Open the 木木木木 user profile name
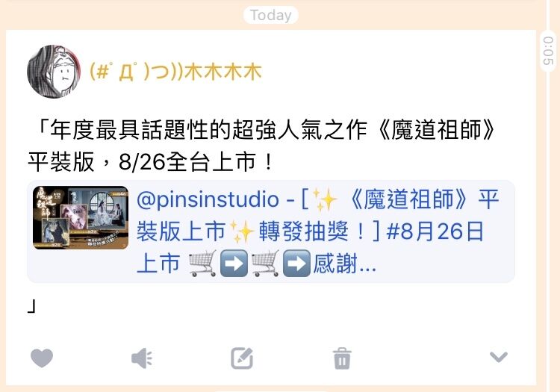Screen dimensions: 560x392 (x=175, y=72)
